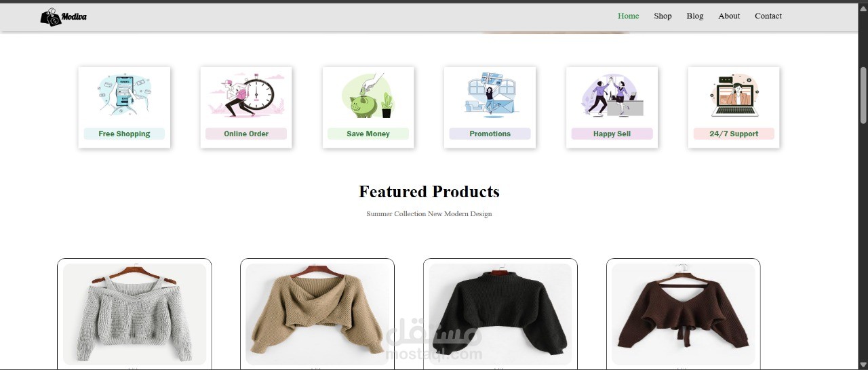
Task: Select the brown ruffle sweater product
Action: click(x=683, y=314)
